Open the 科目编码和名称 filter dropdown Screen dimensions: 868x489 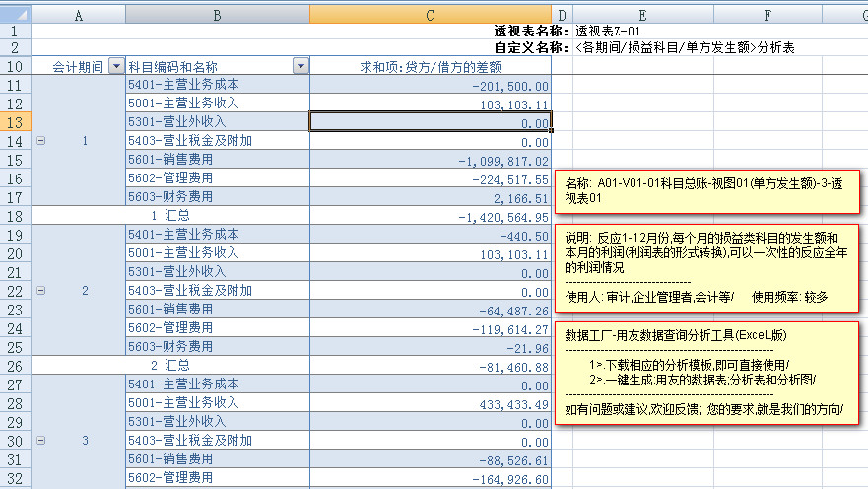pos(300,66)
